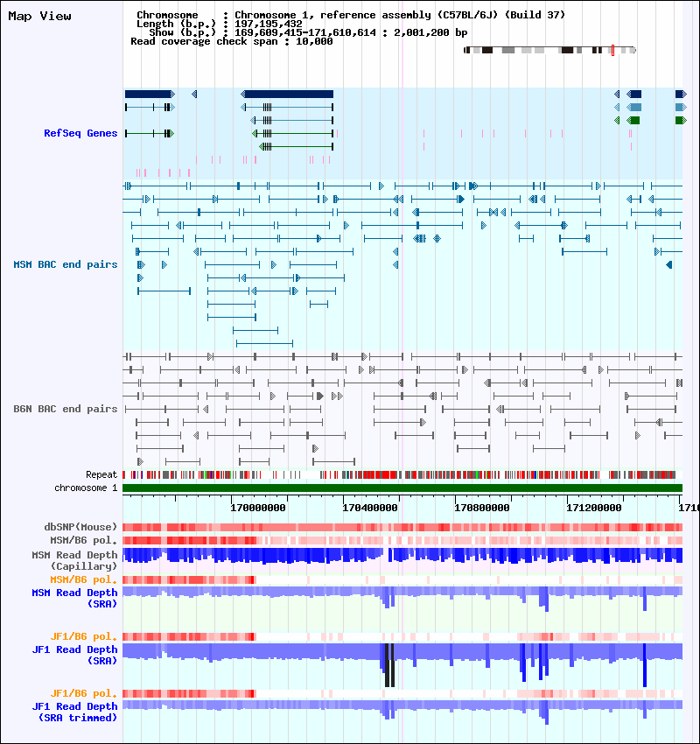Click the green RefSeq gene arrow near right edge
Viewport: 700px width, 744px height.
681,121
